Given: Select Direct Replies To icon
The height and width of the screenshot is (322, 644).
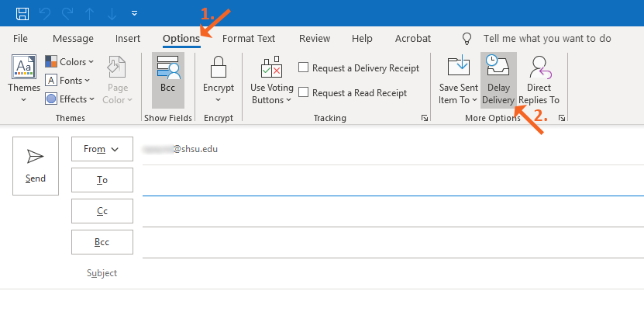Looking at the screenshot, I should (x=539, y=68).
